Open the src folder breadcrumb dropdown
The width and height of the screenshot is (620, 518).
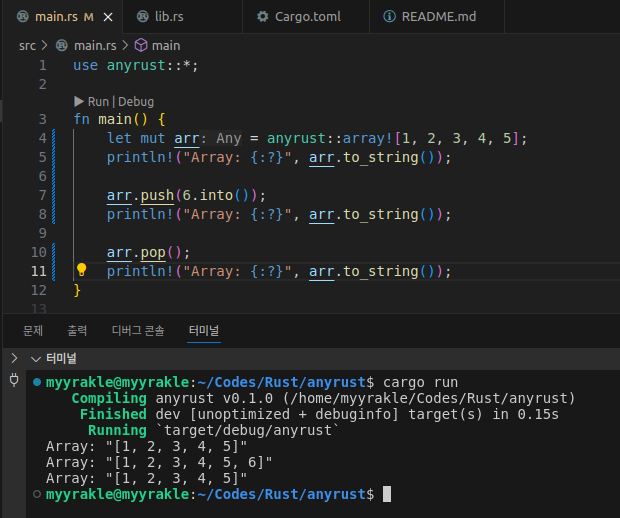27,45
